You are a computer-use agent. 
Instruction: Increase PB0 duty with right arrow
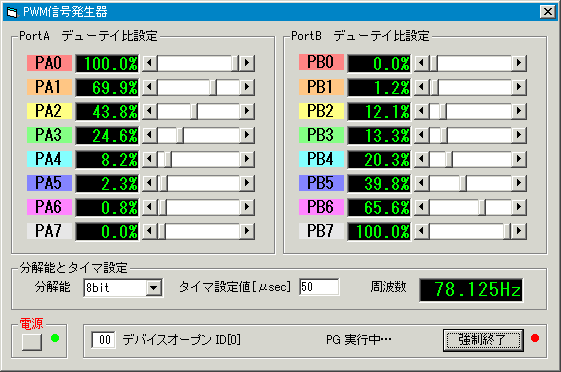[x=519, y=63]
